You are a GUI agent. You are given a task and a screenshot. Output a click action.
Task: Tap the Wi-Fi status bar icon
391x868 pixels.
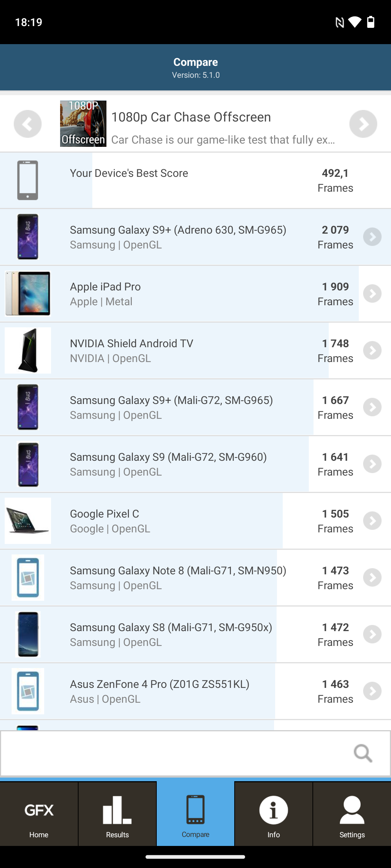point(354,22)
